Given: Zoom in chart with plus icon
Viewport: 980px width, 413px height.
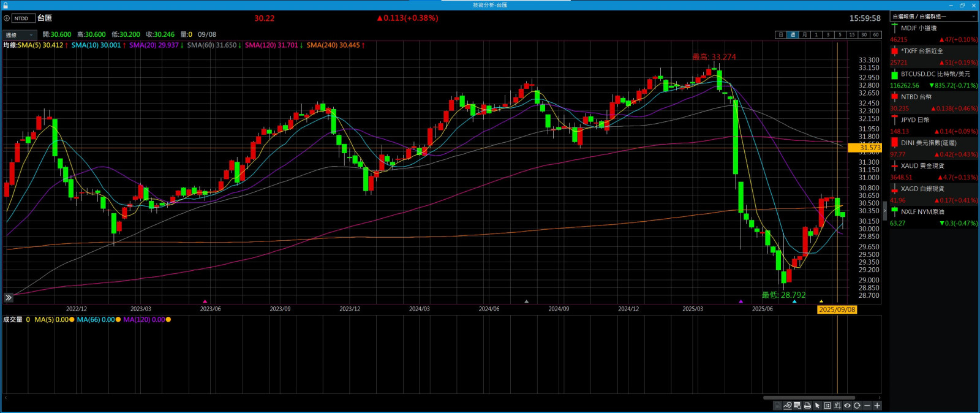Looking at the screenshot, I should 877,406.
